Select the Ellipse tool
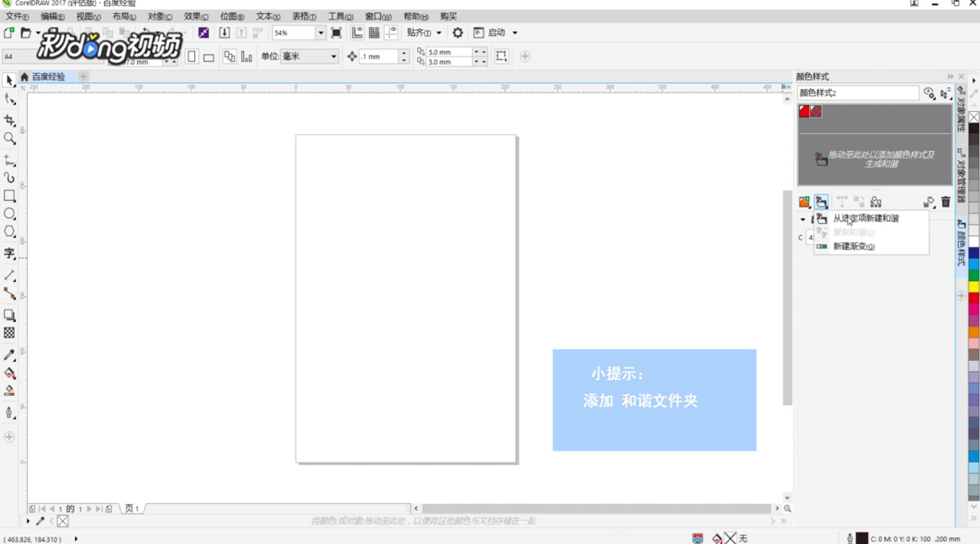This screenshot has height=544, width=980. point(10,214)
